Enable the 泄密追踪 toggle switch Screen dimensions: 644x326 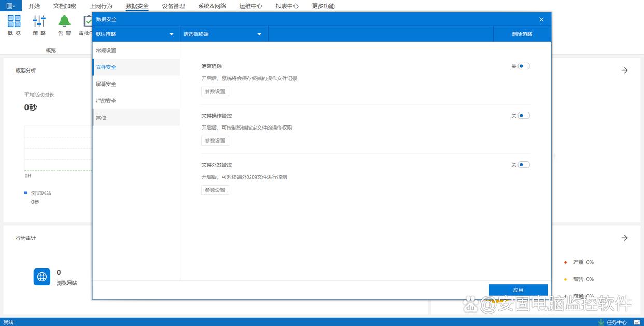(523, 66)
